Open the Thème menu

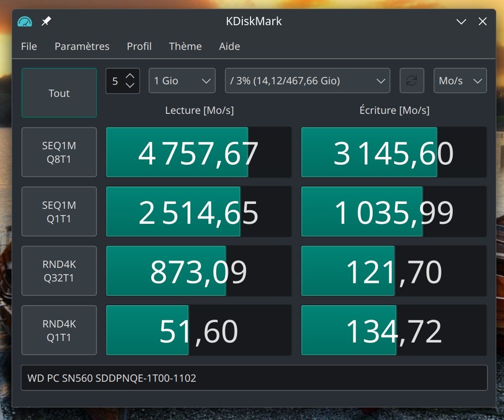(x=185, y=47)
